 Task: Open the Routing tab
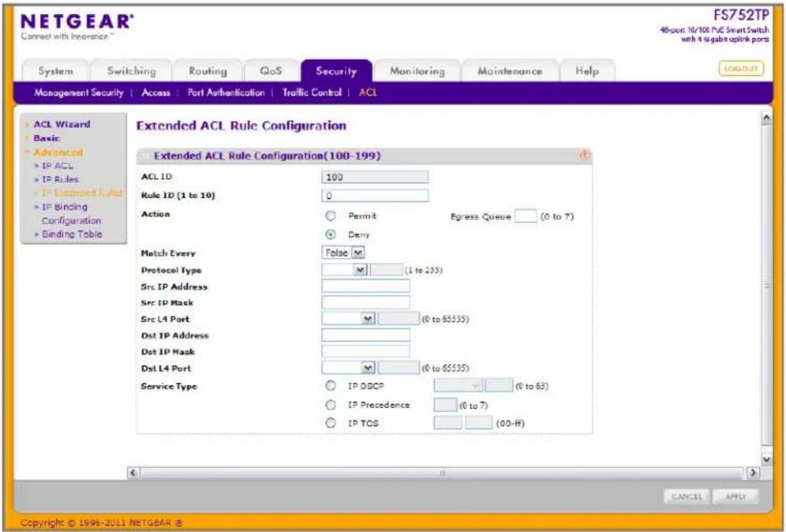(x=208, y=70)
